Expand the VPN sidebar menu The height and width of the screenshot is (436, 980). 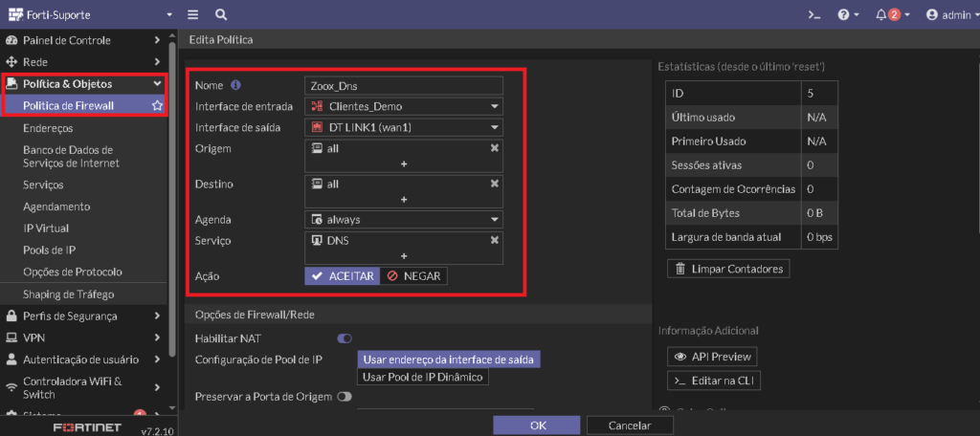tap(84, 338)
